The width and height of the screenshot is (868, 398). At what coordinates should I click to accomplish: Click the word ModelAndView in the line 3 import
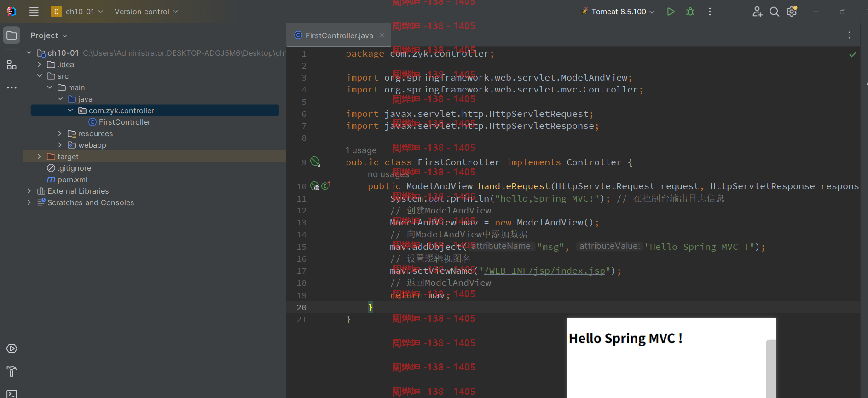pyautogui.click(x=594, y=77)
